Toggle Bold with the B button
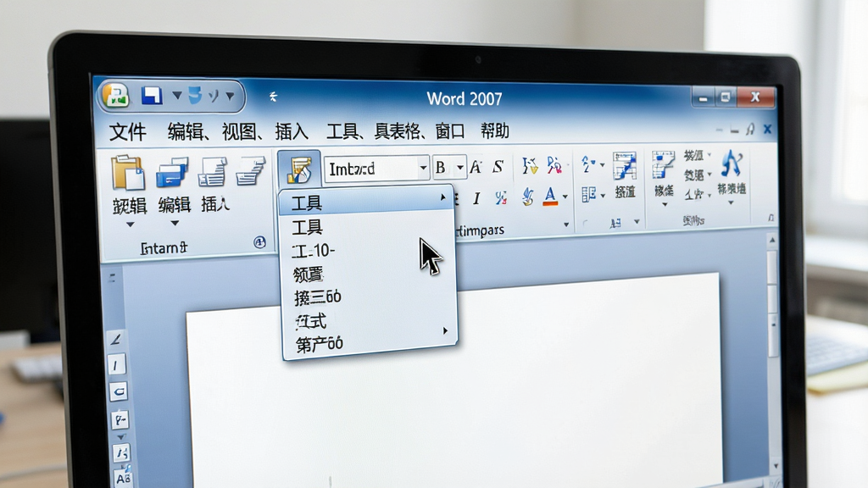This screenshot has width=868, height=488. [x=441, y=168]
